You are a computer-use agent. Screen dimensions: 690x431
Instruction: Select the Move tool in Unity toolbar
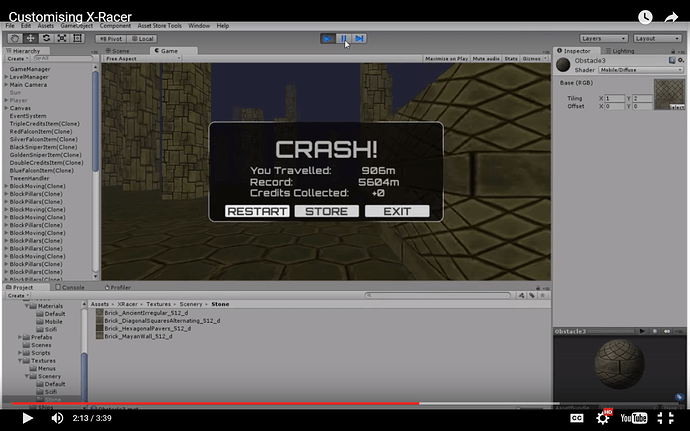point(30,38)
